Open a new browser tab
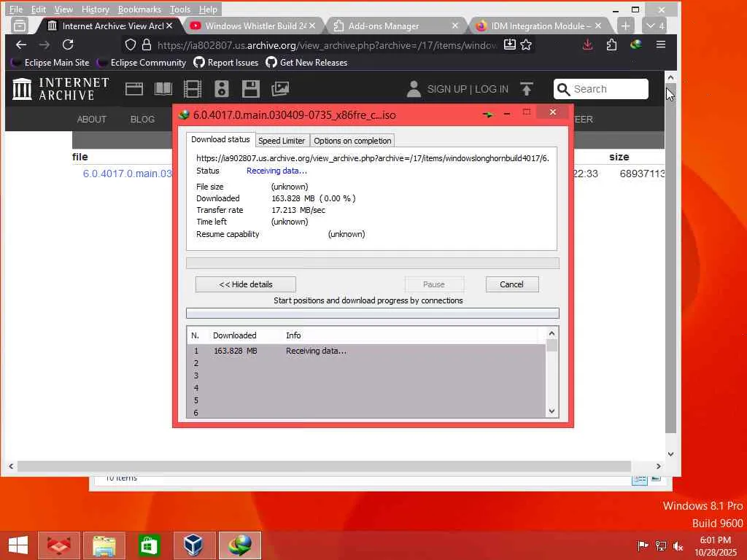The height and width of the screenshot is (560, 747). [x=625, y=26]
